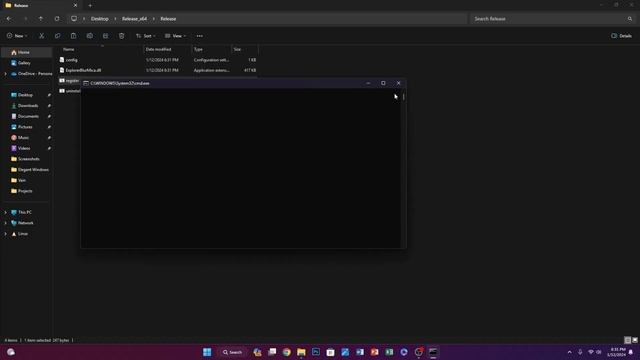Show hidden system tray icons
640x360 pixels.
point(569,352)
